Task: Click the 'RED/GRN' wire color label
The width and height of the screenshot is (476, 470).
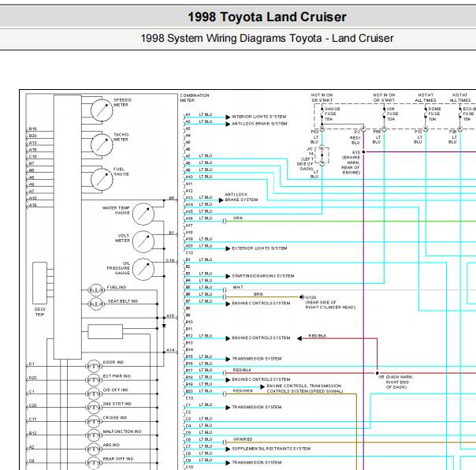Action: (243, 391)
